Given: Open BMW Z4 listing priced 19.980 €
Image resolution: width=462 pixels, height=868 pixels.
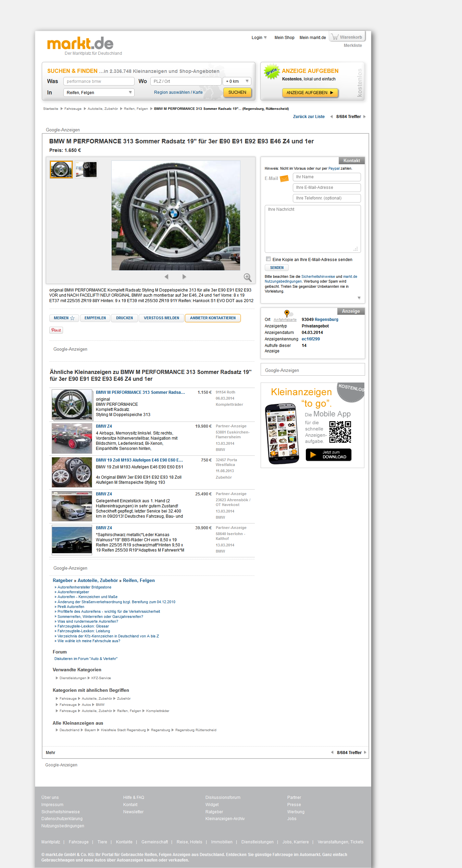Looking at the screenshot, I should point(104,426).
